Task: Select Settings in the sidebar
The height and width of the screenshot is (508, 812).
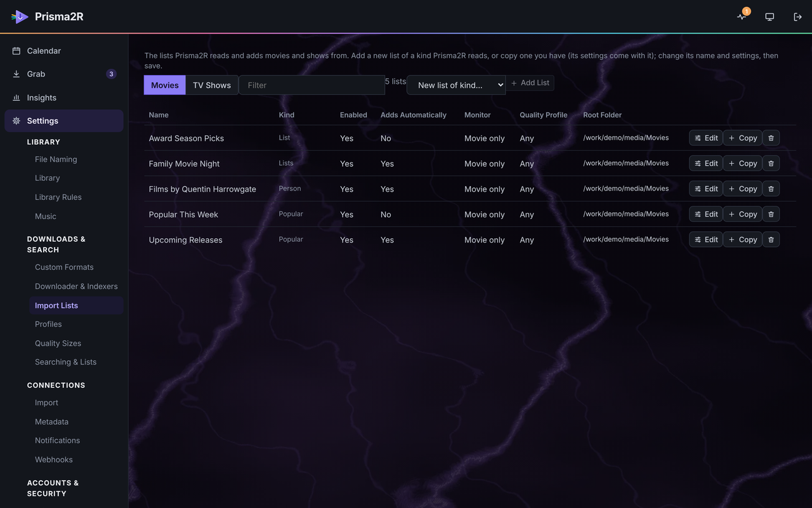Action: [64, 121]
